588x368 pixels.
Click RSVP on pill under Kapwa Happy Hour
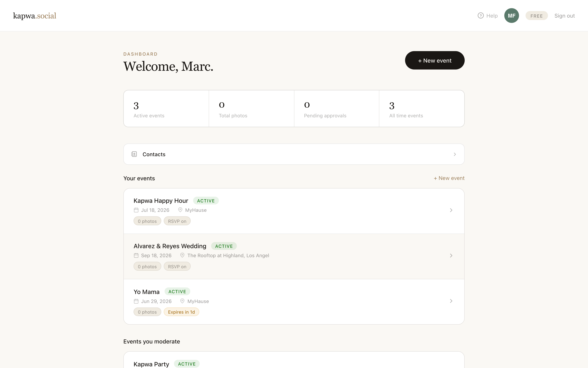coord(177,221)
